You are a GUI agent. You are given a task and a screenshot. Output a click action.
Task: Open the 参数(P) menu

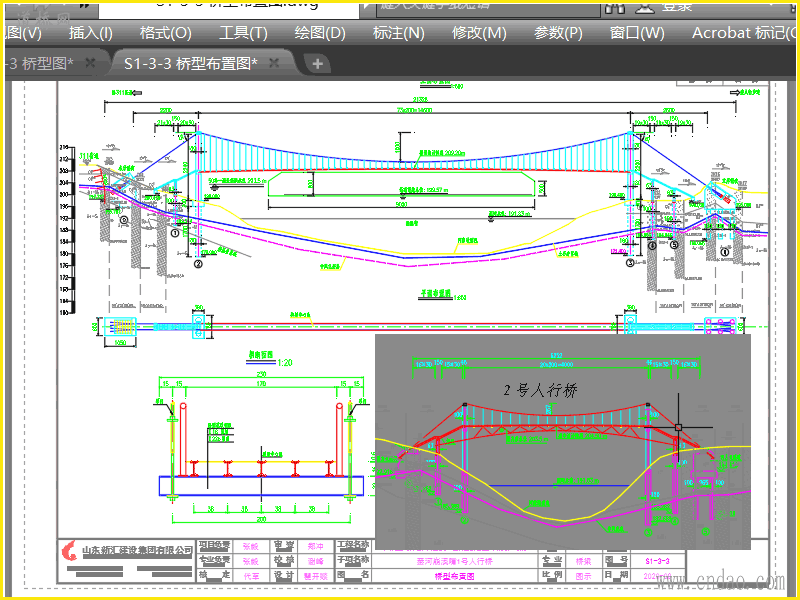pos(558,33)
